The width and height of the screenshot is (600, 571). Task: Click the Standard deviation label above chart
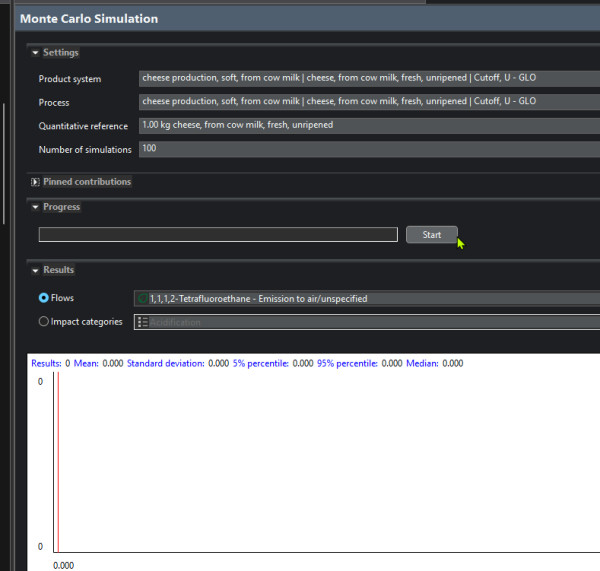point(165,363)
